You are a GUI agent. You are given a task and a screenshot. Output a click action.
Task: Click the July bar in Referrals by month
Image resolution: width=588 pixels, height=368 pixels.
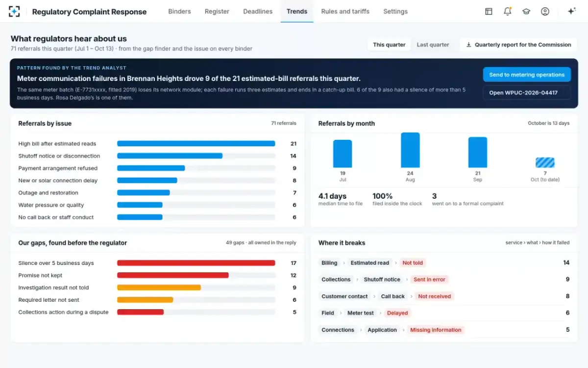tap(343, 154)
